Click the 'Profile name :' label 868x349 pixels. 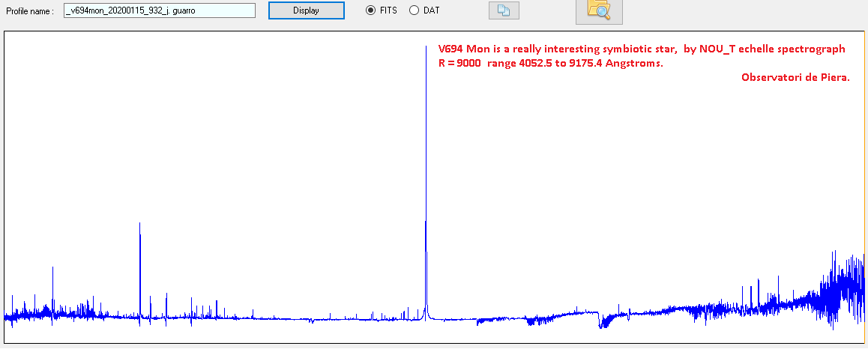point(30,11)
